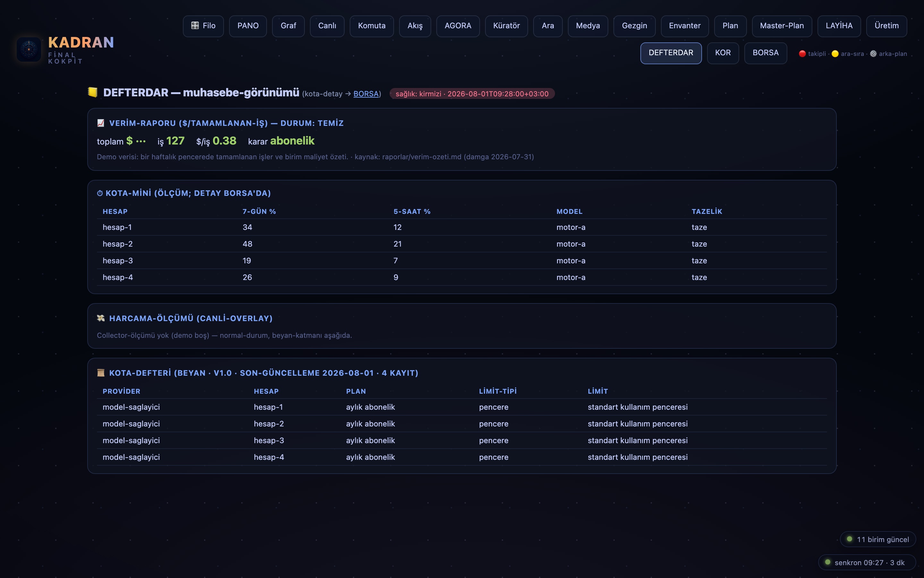Image resolution: width=924 pixels, height=578 pixels.
Task: Open the PANO tab
Action: pos(248,26)
